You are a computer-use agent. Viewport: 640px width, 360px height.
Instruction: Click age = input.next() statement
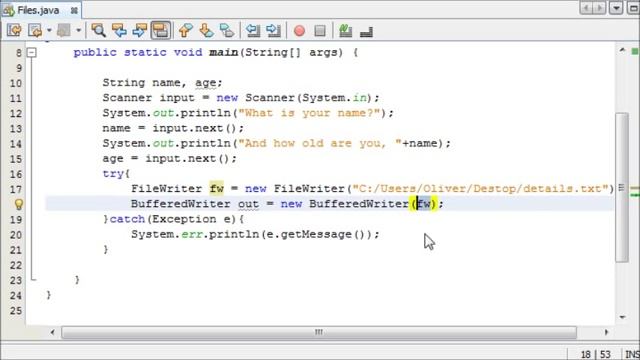pos(169,158)
